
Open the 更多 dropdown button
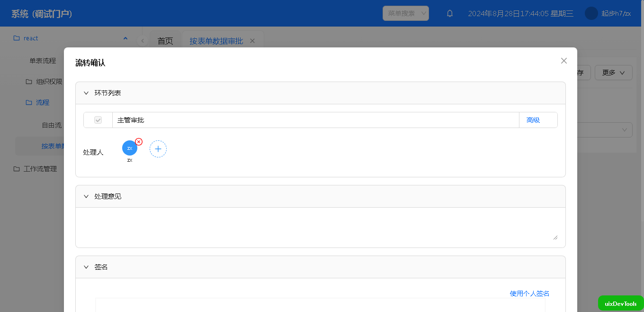pyautogui.click(x=614, y=73)
